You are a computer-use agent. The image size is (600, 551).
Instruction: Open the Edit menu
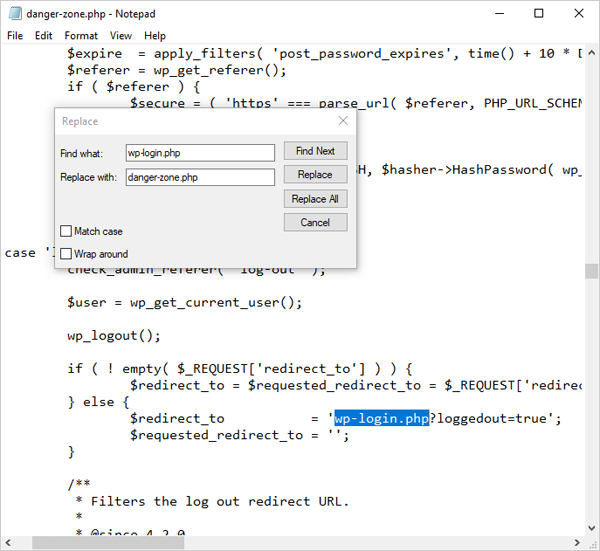tap(43, 36)
